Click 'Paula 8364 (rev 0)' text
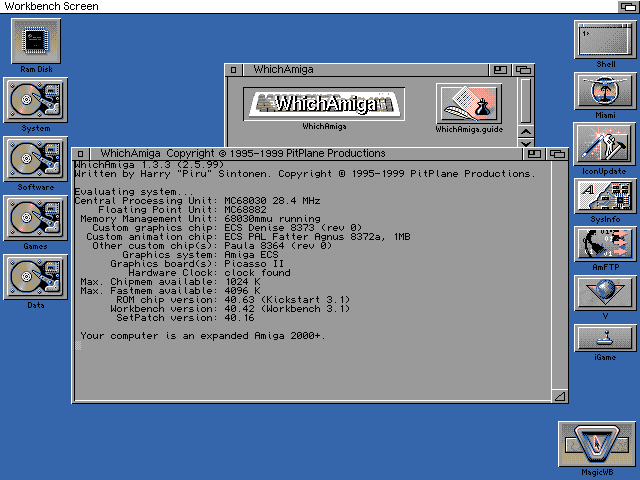This screenshot has height=480, width=640. coord(278,246)
